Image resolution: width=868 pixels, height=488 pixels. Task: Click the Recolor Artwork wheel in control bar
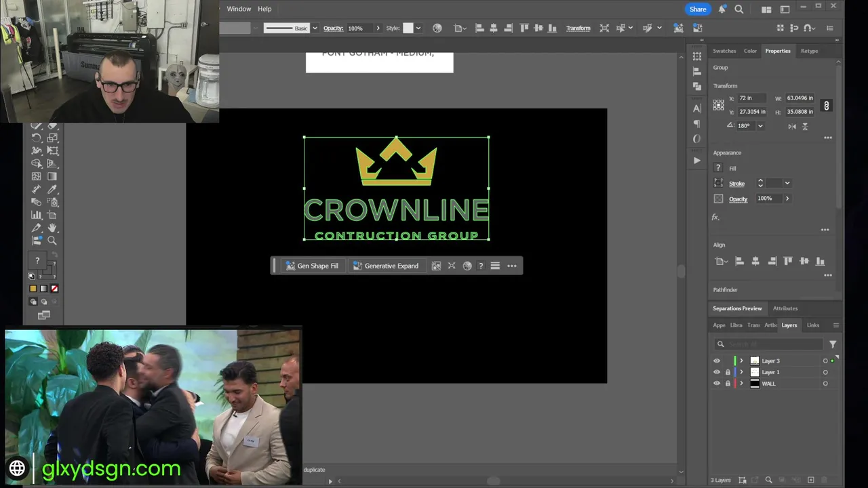pos(437,28)
